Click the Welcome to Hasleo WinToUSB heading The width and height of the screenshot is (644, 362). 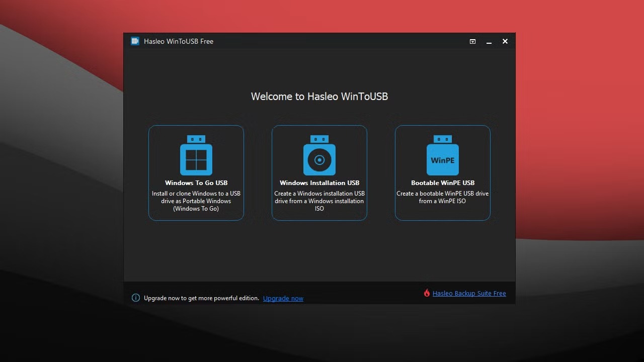click(x=319, y=96)
